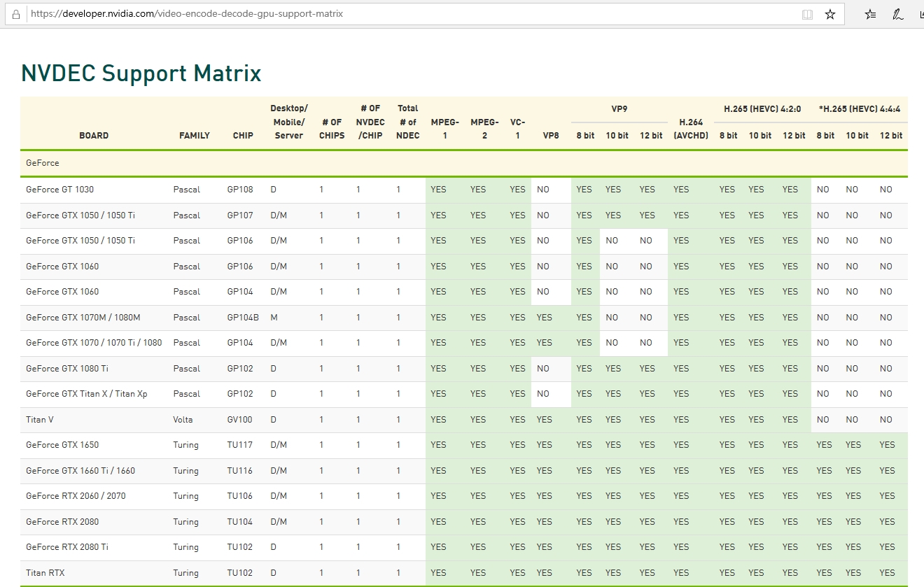Click the NVDEC Support Matrix heading
The height and width of the screenshot is (587, 924).
[141, 73]
